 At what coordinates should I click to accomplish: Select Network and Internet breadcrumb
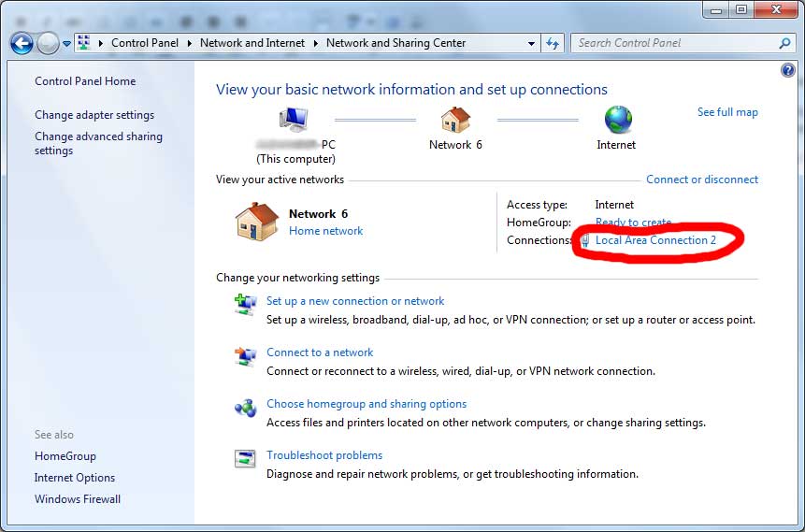tap(252, 43)
